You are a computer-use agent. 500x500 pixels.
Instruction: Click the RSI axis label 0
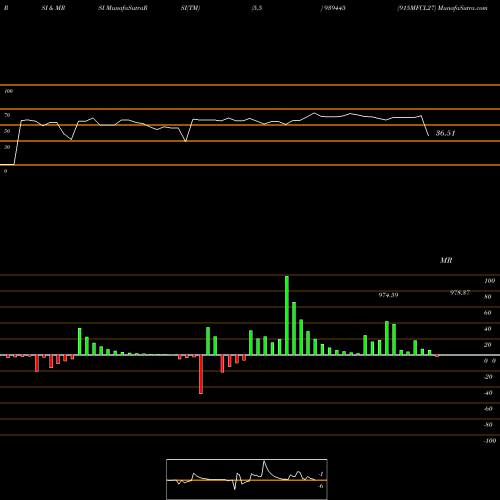(5, 171)
